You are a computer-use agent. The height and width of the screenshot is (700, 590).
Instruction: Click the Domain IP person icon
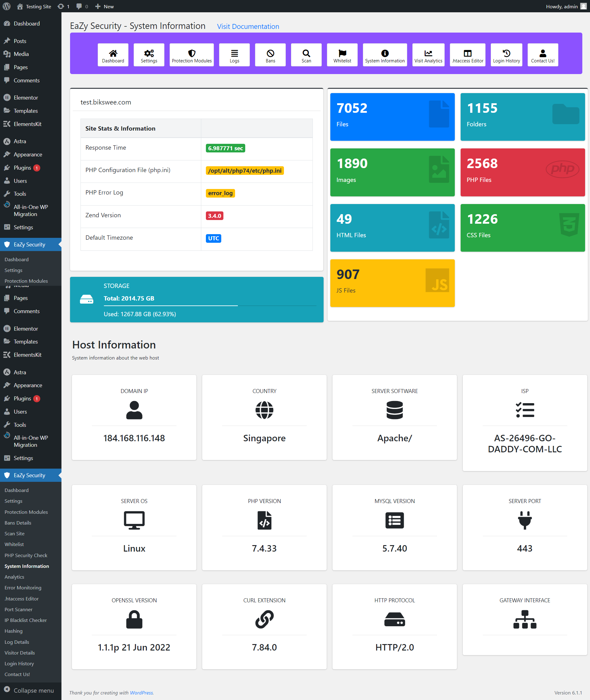[134, 410]
